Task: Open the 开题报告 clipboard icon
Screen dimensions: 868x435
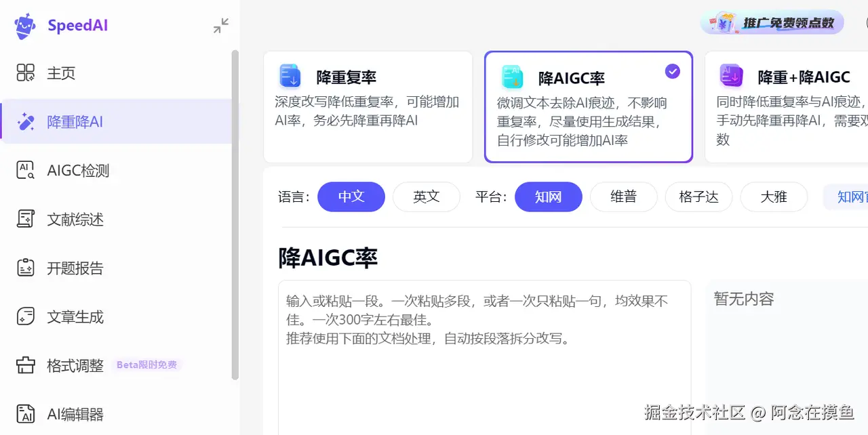Action: pos(26,268)
